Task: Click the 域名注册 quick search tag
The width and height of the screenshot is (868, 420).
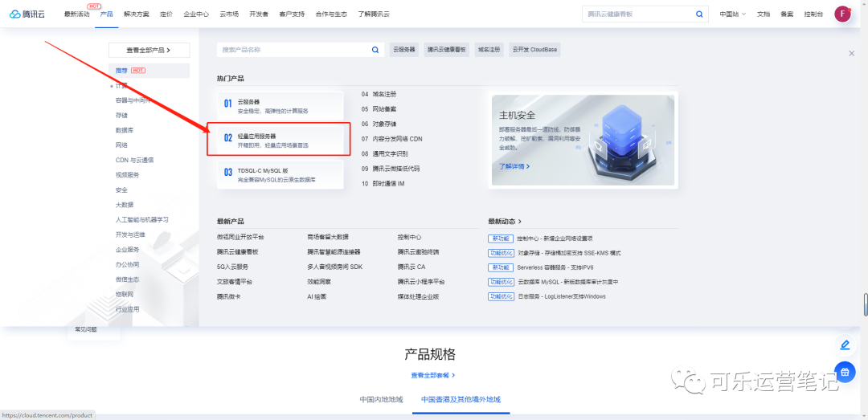Action: tap(490, 50)
